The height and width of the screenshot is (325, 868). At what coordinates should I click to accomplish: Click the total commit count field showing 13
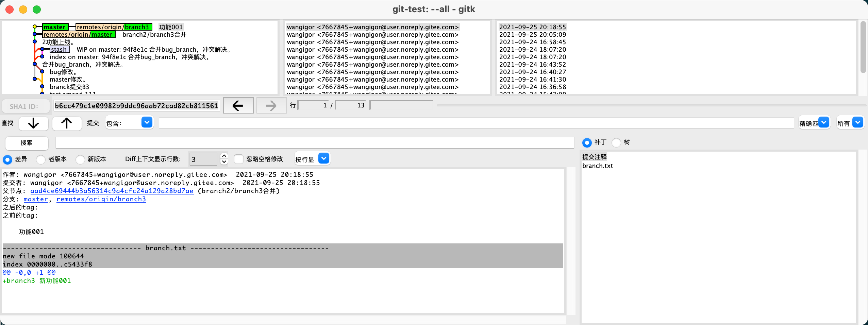pyautogui.click(x=351, y=105)
